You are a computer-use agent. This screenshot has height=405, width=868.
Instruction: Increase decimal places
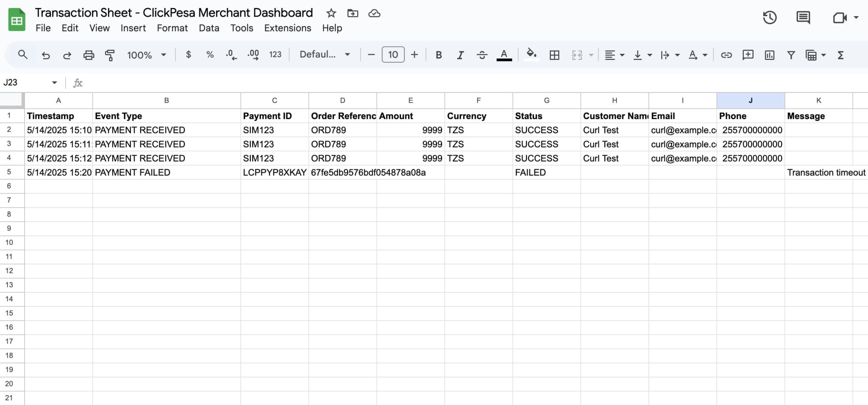[253, 55]
